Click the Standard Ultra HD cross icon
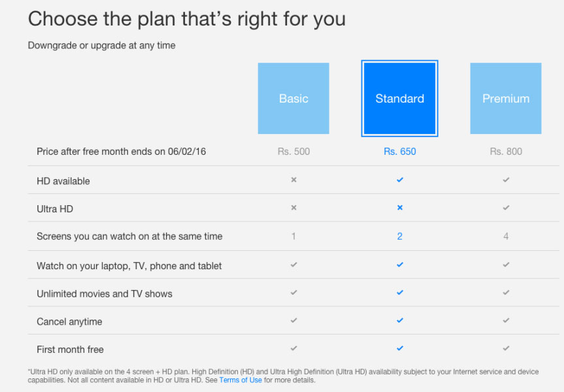 (x=400, y=208)
